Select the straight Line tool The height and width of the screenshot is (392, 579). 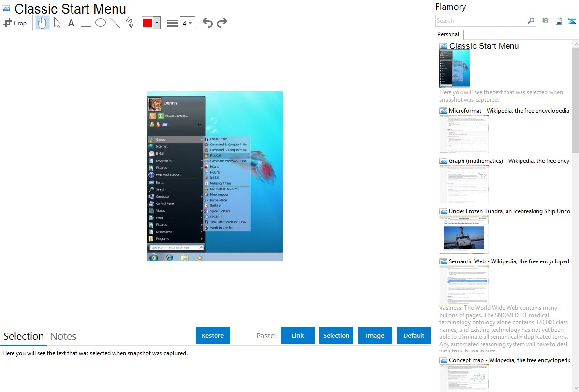(115, 23)
